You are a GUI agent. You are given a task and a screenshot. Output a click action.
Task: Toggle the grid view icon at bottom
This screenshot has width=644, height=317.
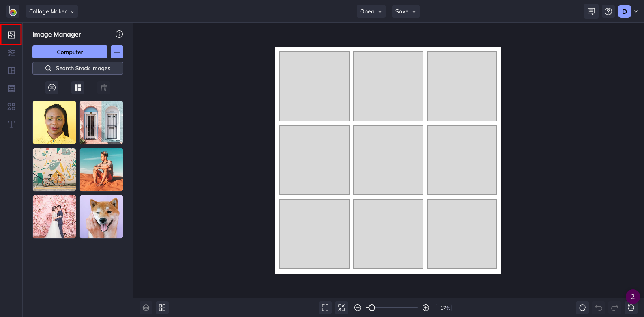coord(162,308)
